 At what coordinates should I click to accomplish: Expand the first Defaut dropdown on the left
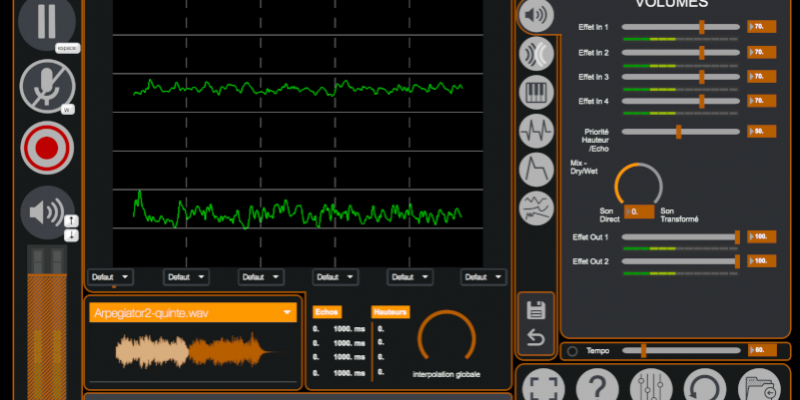click(110, 277)
